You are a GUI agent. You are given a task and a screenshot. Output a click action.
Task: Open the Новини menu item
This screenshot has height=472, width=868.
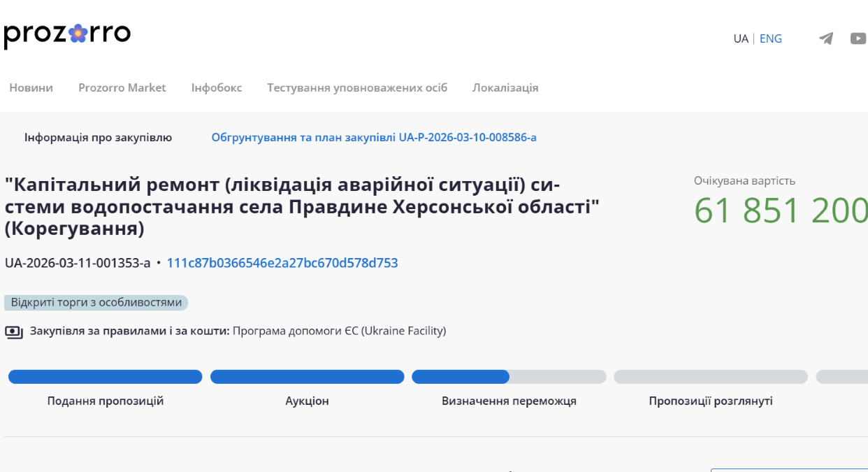point(31,87)
